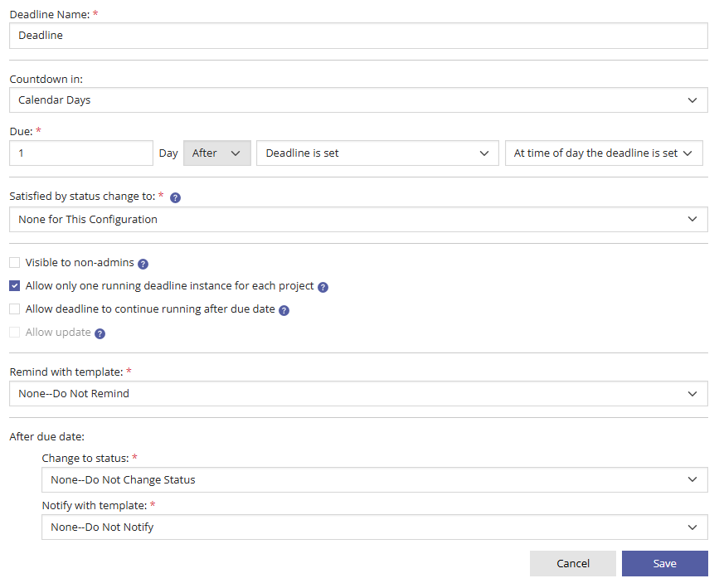View help for continue running after due date

(284, 310)
